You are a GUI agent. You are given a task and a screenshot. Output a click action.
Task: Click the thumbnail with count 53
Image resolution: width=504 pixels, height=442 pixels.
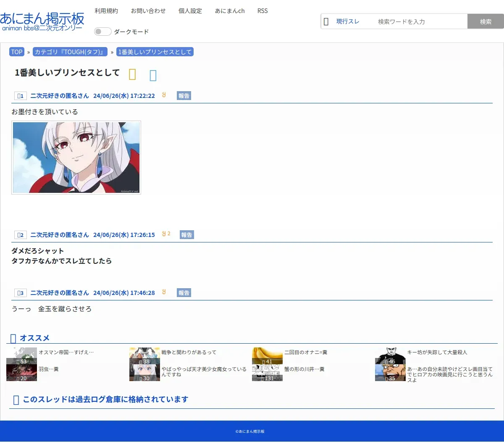click(x=22, y=356)
